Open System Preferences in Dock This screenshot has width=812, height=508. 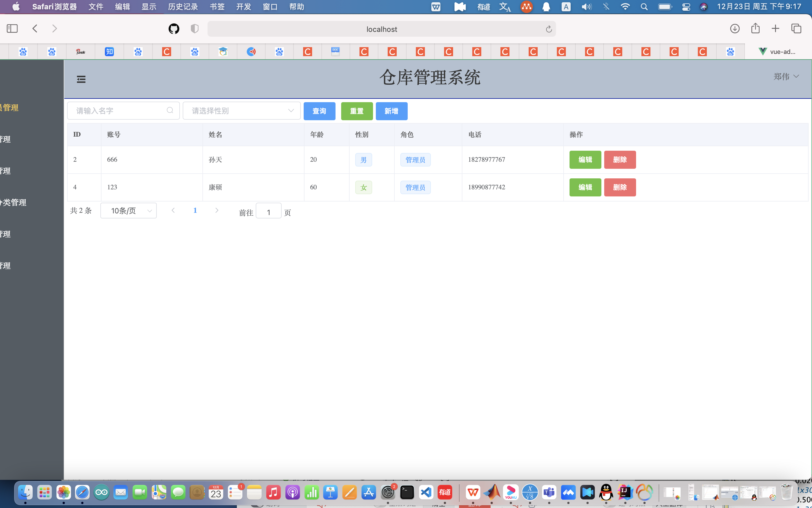pyautogui.click(x=388, y=492)
